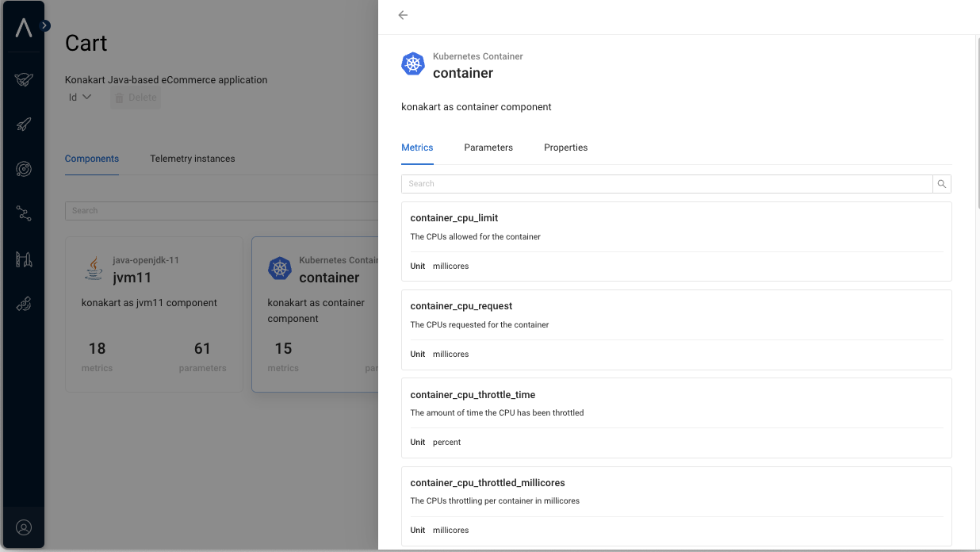This screenshot has height=552, width=980.
Task: Open the Telemetry instances tab
Action: tap(193, 159)
